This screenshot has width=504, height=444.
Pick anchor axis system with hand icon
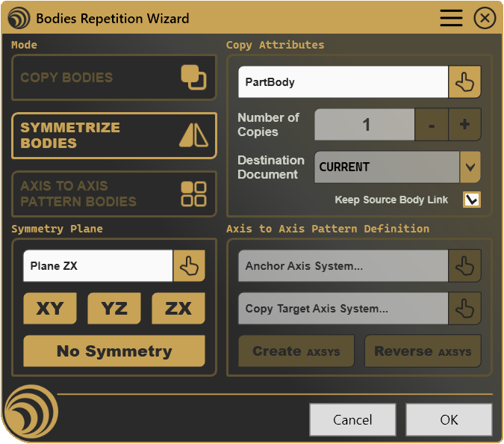[464, 266]
